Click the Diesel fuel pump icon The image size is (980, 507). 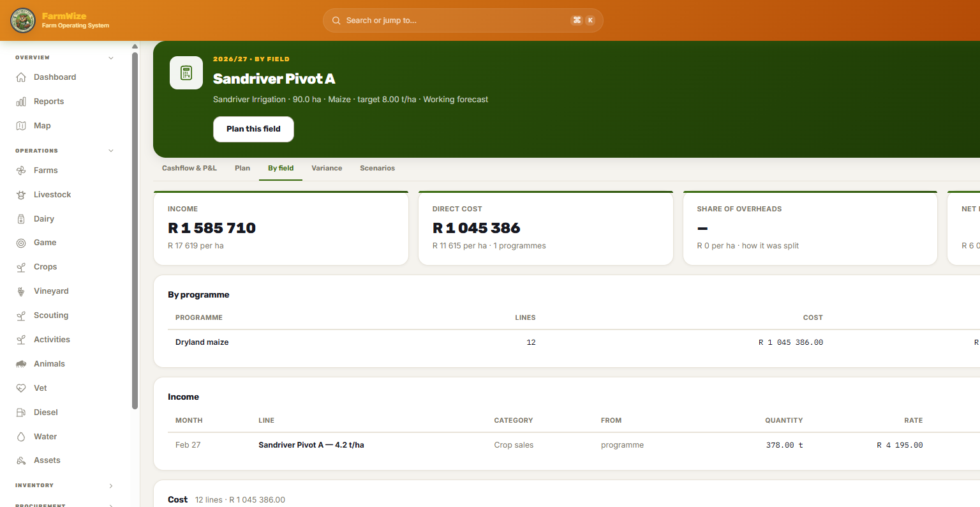(21, 412)
